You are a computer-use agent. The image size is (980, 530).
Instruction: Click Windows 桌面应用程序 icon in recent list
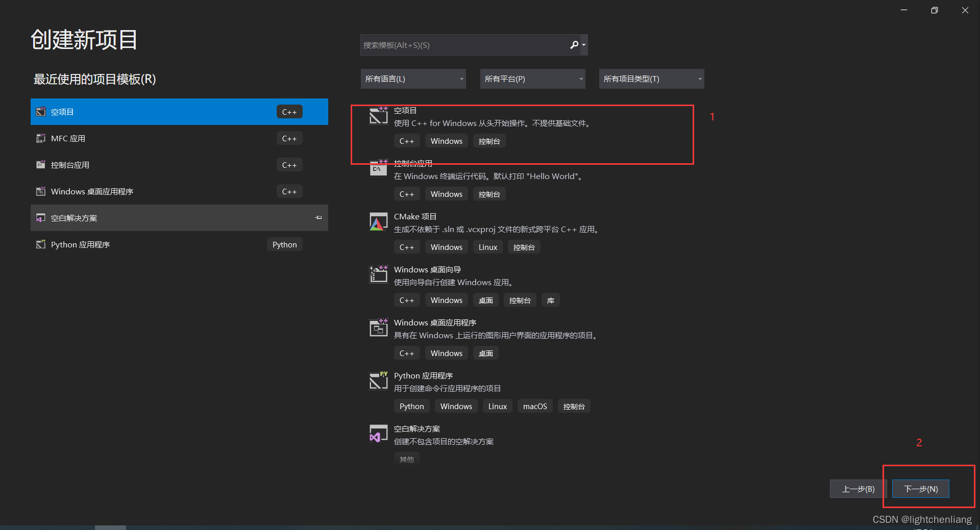[41, 191]
